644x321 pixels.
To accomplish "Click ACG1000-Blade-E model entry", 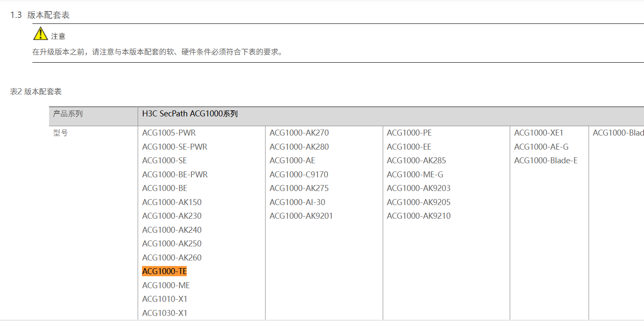I will (546, 161).
